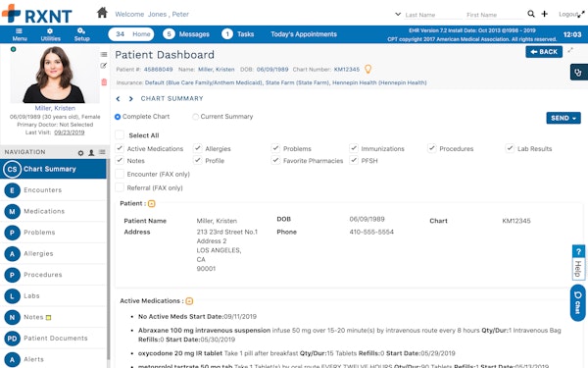588x368 pixels.
Task: Check the Select All checkbox
Action: [120, 134]
